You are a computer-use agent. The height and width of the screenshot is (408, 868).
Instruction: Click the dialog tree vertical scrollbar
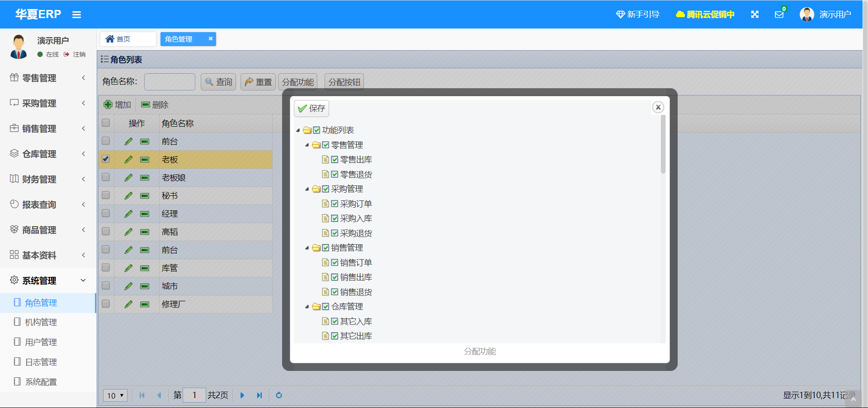pyautogui.click(x=663, y=145)
